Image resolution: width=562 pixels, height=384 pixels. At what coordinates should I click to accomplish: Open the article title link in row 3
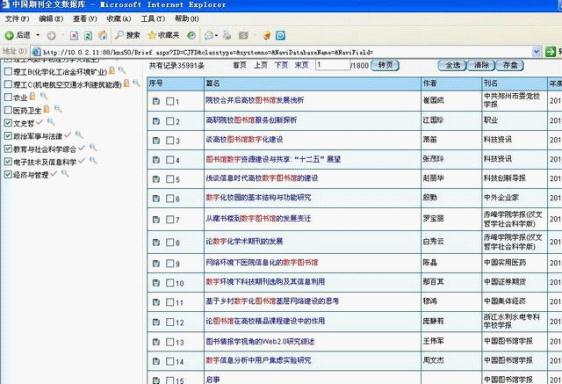[x=244, y=139]
